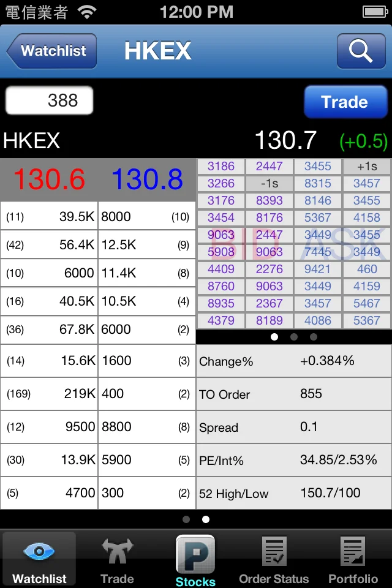Tap ask quantity 5900

pyautogui.click(x=116, y=460)
